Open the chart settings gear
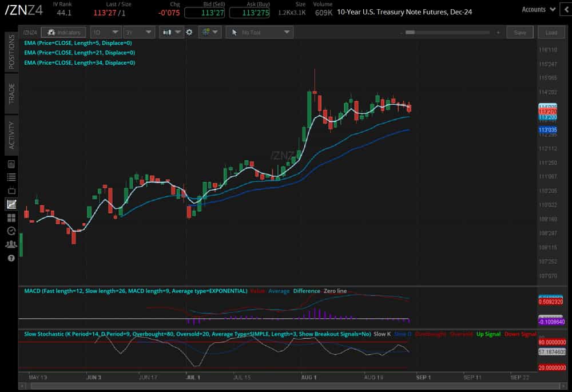Screen dimensions: 572x392 click(189, 32)
